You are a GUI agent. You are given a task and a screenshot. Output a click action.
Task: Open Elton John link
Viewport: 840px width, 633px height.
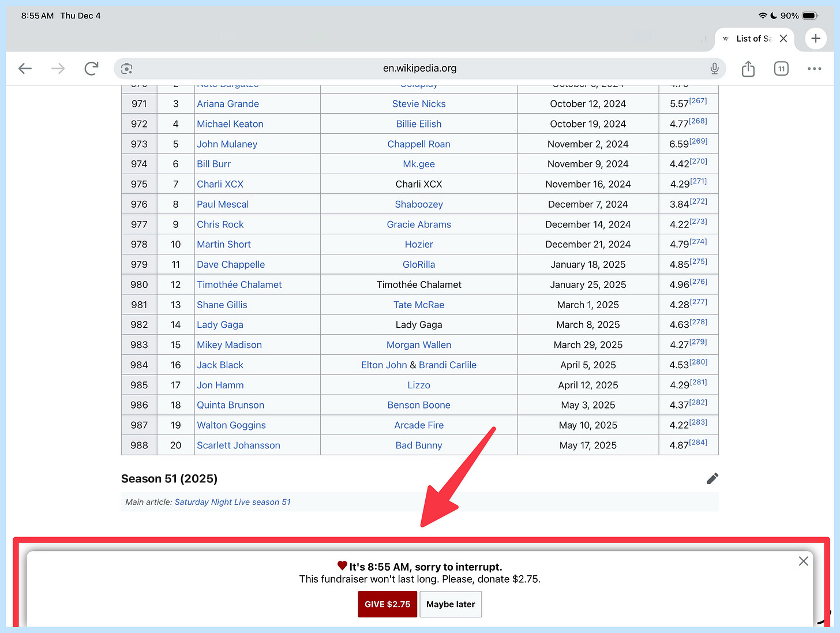384,365
